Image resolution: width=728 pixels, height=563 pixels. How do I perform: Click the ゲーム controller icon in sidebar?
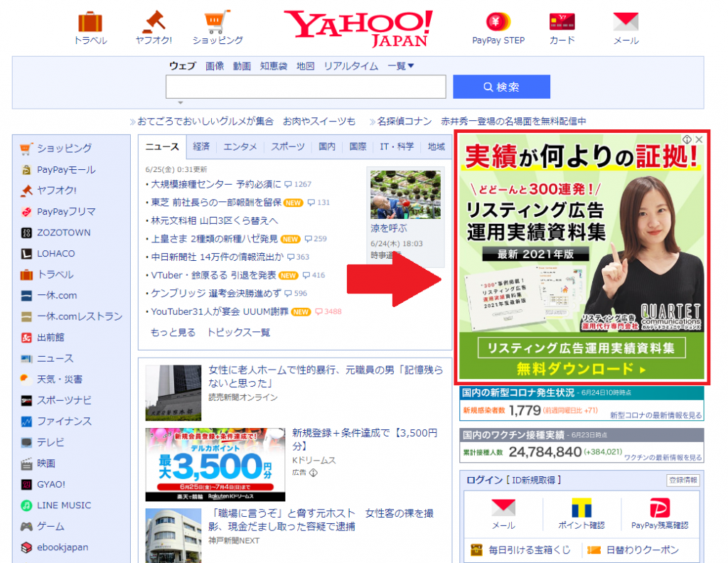click(x=26, y=526)
